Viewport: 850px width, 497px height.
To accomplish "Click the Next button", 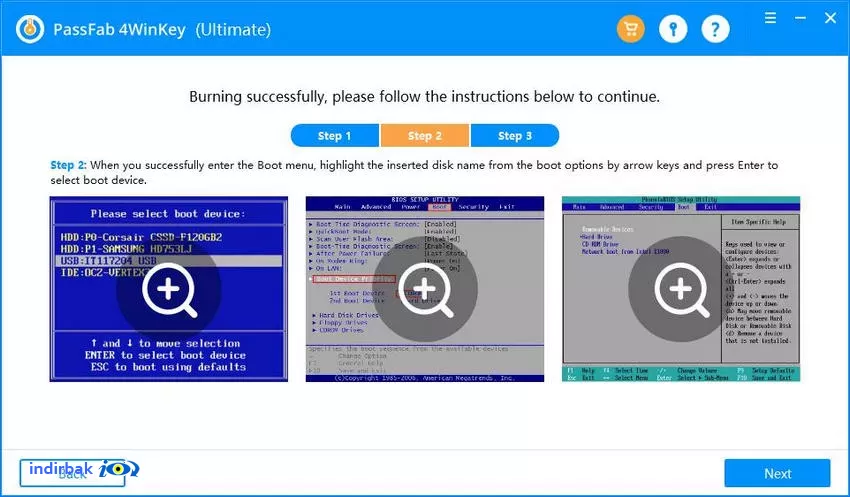I will (777, 473).
